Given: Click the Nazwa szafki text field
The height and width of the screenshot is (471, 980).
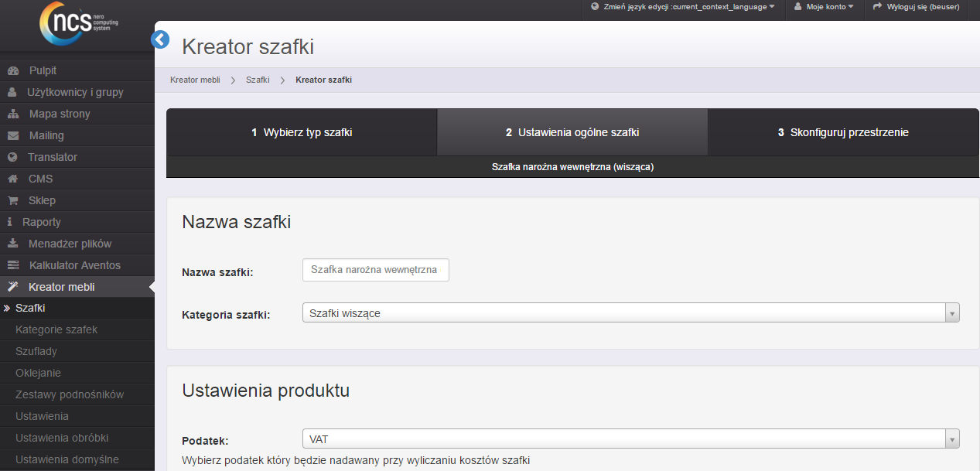Looking at the screenshot, I should click(375, 270).
